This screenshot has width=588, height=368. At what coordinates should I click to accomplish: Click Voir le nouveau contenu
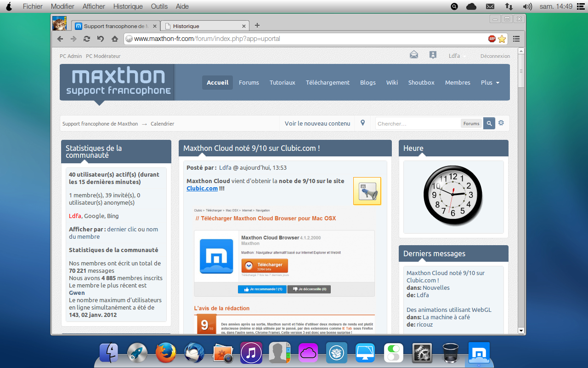(317, 123)
